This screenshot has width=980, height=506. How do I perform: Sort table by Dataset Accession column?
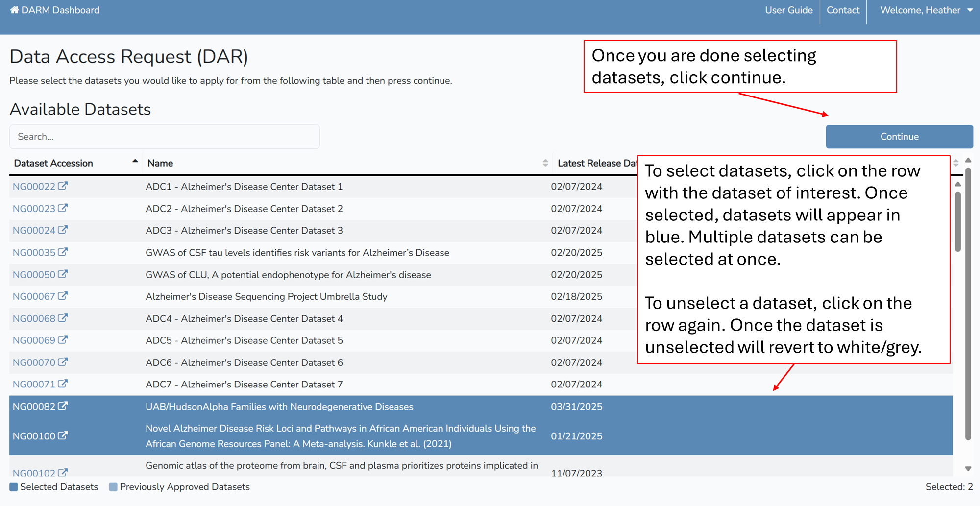point(53,163)
